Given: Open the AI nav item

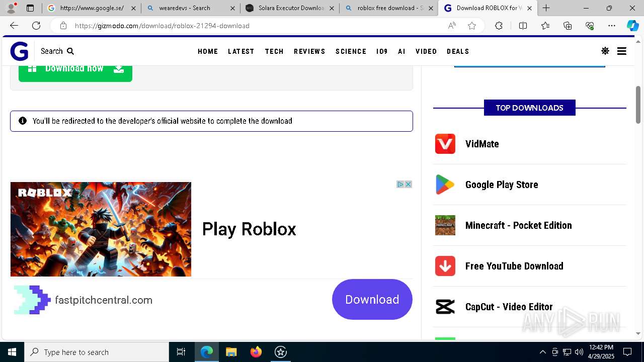Looking at the screenshot, I should [x=401, y=51].
